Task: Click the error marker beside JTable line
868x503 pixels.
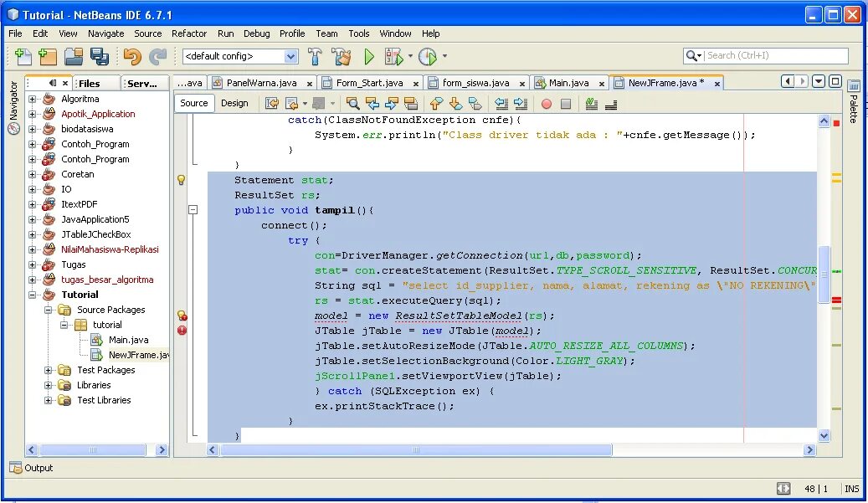Action: pos(182,331)
